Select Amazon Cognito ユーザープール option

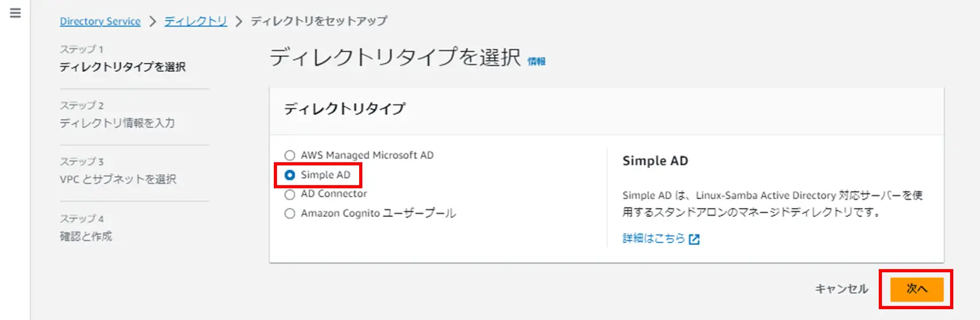point(290,214)
